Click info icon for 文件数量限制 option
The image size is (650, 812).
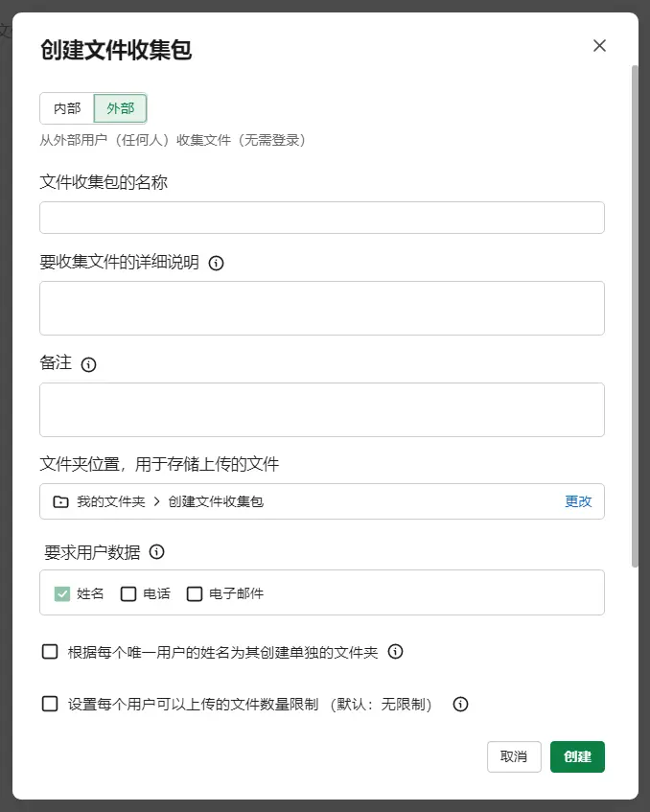pyautogui.click(x=460, y=705)
